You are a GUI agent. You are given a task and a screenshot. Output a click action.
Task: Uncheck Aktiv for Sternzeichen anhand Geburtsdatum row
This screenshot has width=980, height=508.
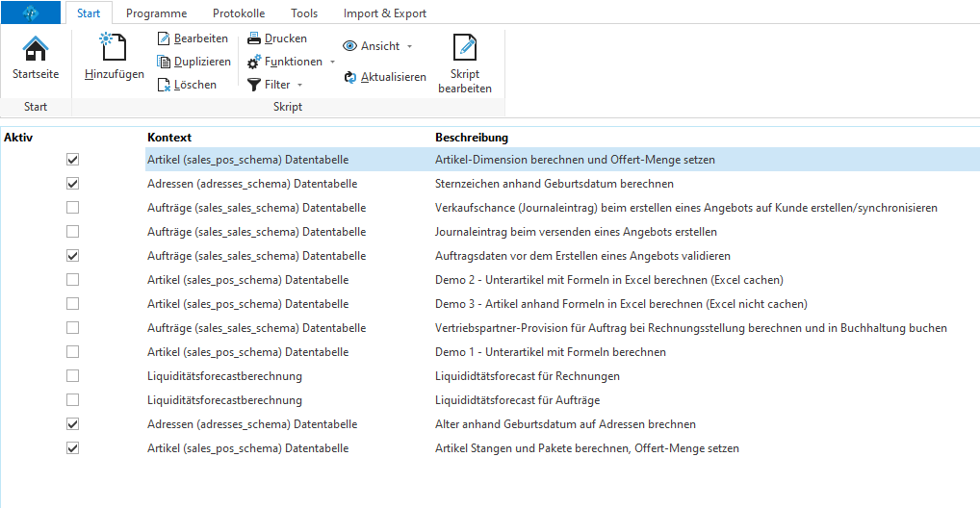click(x=73, y=183)
